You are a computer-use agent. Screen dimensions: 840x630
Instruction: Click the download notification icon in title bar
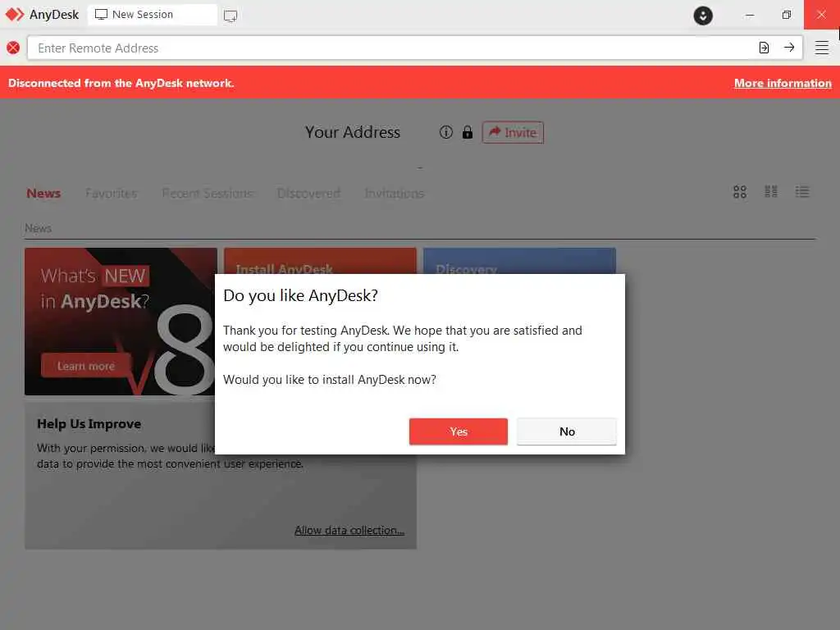tap(703, 15)
